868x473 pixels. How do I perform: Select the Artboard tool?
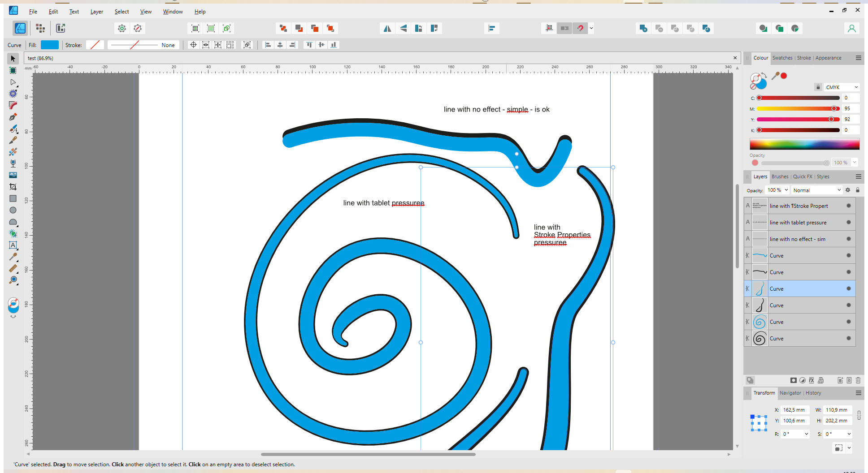pos(13,70)
